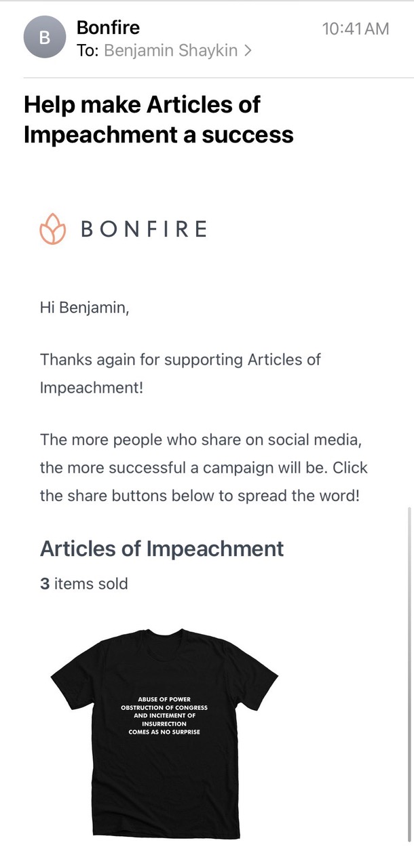Click the white "ABUSE OF POWER" shirt print
Viewport: 414px width, 868px height.
click(x=164, y=715)
